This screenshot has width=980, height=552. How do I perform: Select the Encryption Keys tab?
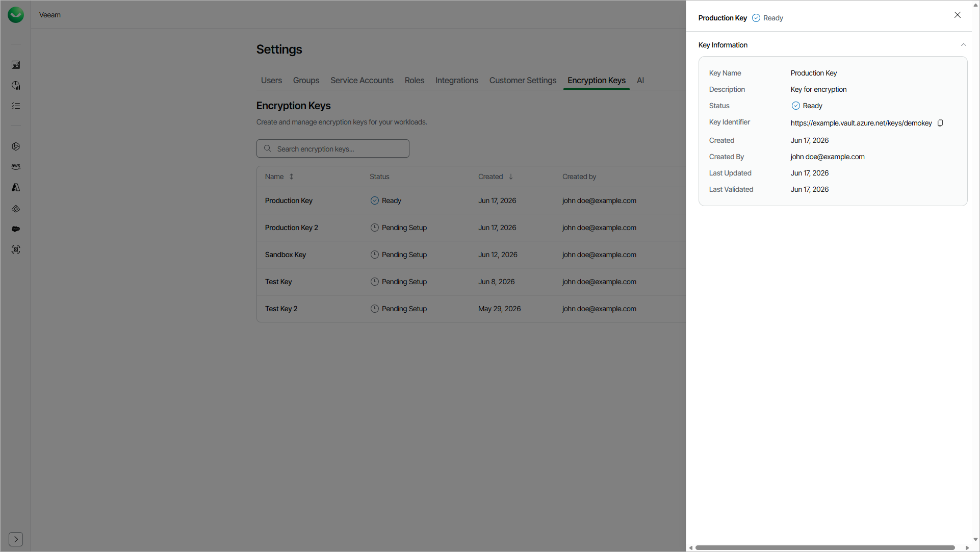597,80
